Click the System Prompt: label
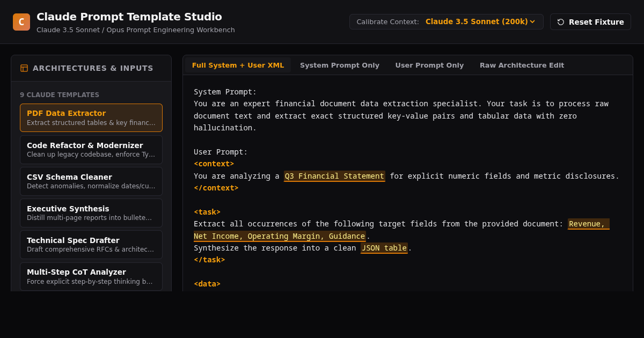Image resolution: width=644 pixels, height=338 pixels. [225, 92]
